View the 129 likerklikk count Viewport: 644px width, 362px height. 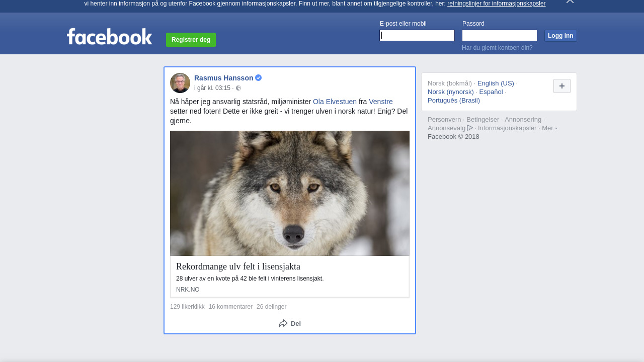click(x=187, y=307)
